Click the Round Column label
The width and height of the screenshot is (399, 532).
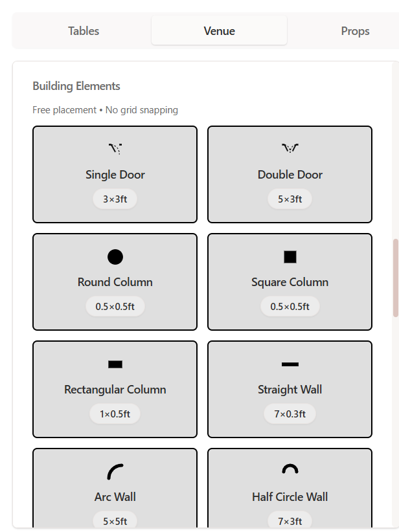[x=115, y=282]
